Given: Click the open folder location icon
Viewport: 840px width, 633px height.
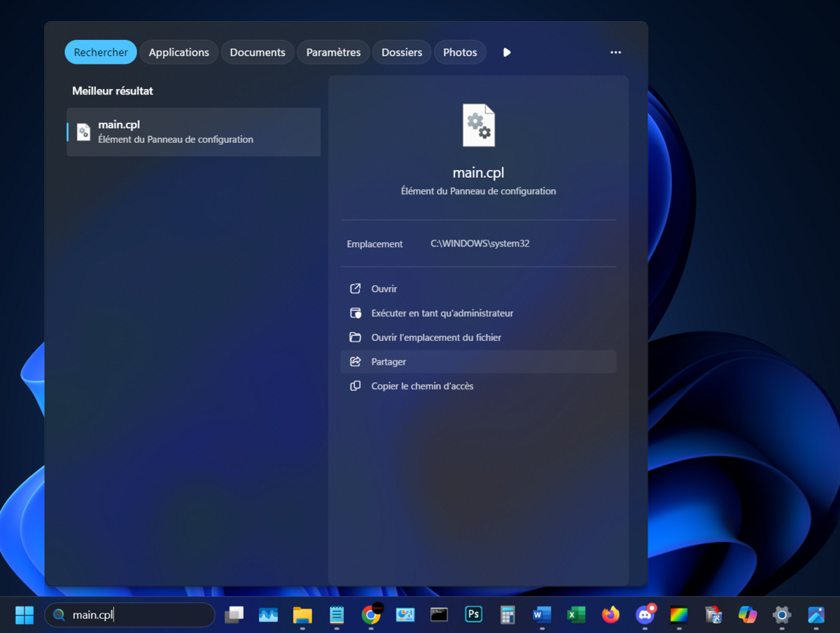Looking at the screenshot, I should [356, 338].
